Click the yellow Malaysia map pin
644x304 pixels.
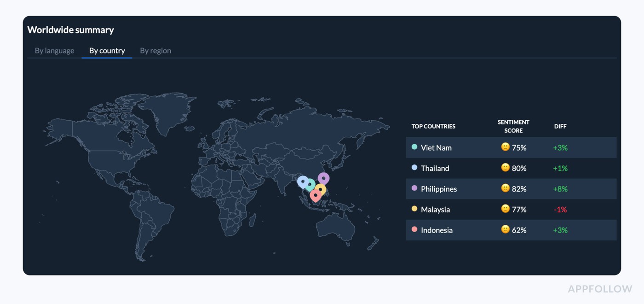(321, 189)
